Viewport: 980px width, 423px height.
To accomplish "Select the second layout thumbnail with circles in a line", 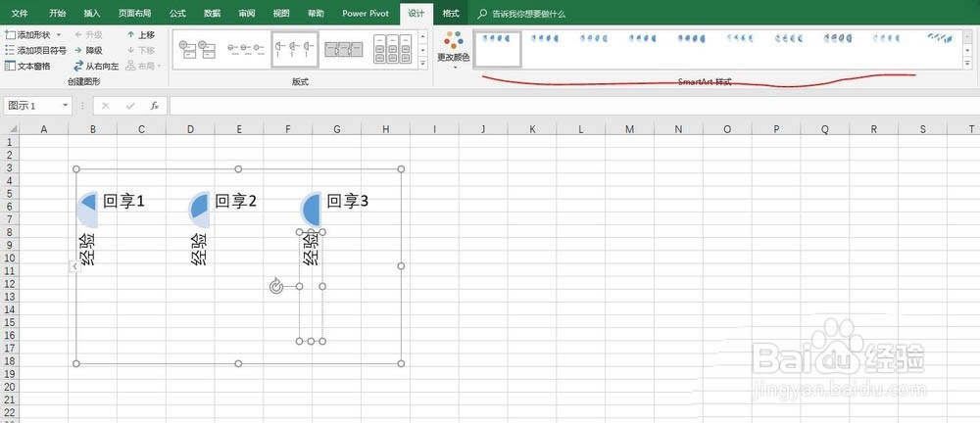I will pyautogui.click(x=246, y=49).
